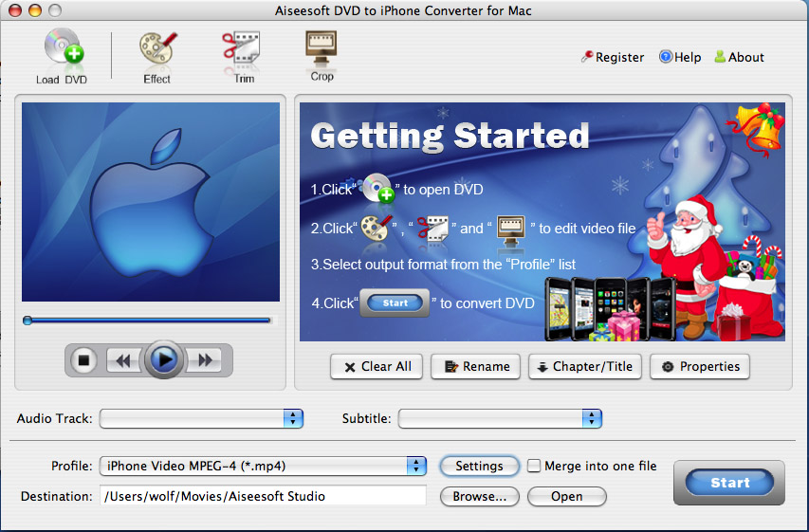Click the Destination path field

click(263, 496)
